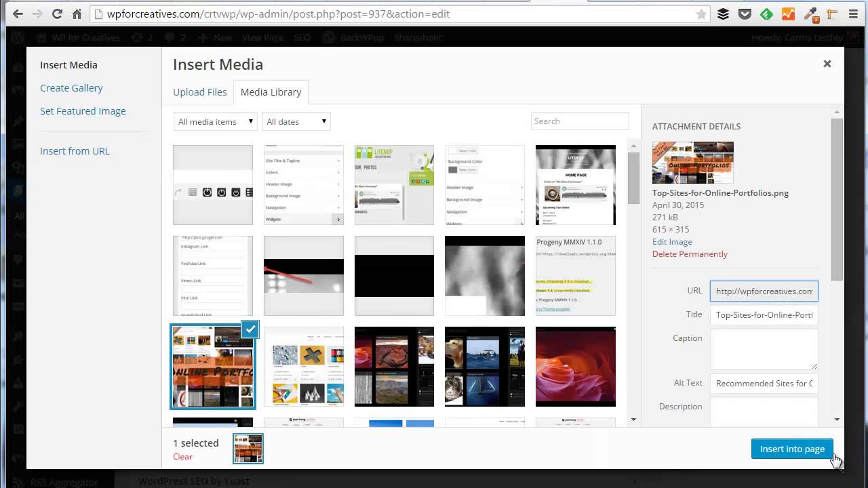Select the Instagram/YouTube link fields thumbnail
868x488 pixels.
(x=213, y=276)
